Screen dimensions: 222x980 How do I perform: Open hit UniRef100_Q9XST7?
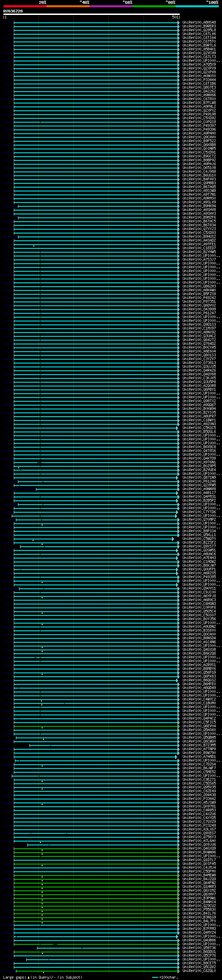pos(199,547)
